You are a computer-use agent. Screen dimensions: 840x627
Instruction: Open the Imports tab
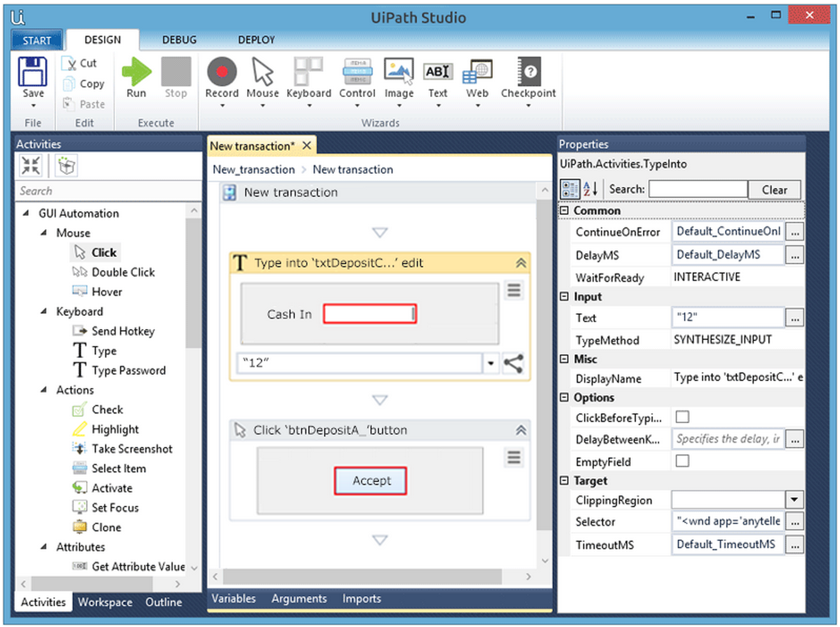362,599
